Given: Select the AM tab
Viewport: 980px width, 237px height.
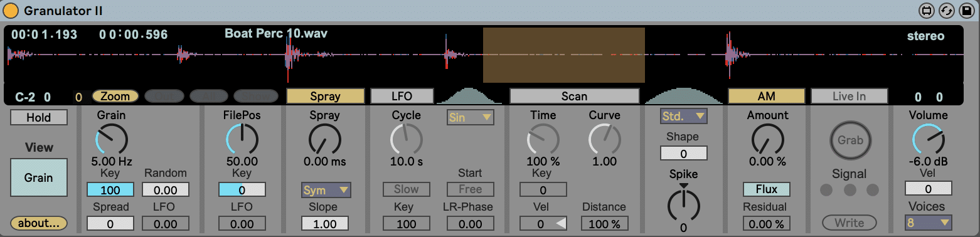Looking at the screenshot, I should 766,96.
